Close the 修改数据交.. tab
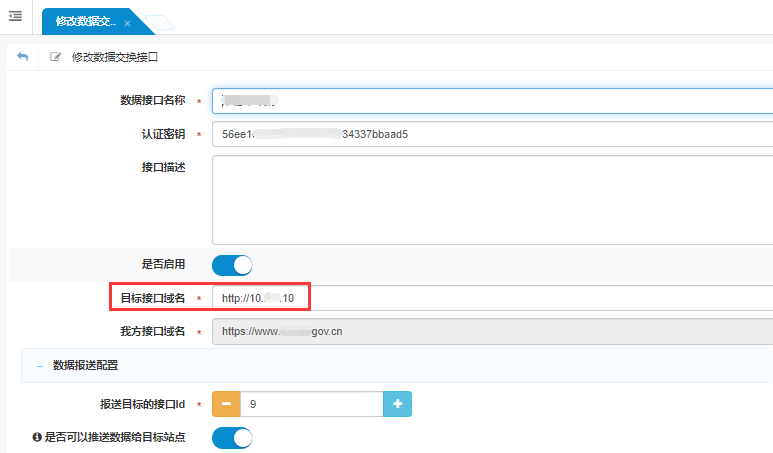Image resolution: width=773 pixels, height=453 pixels. click(x=127, y=23)
